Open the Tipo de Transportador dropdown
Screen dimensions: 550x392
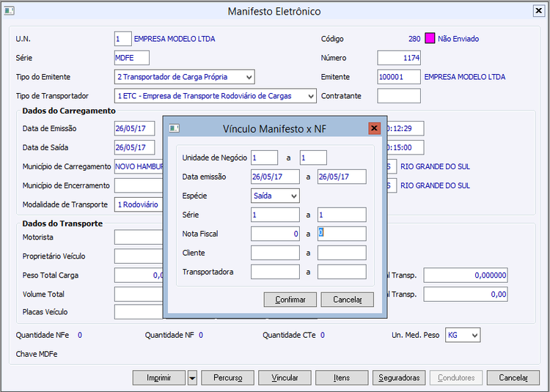coord(310,96)
